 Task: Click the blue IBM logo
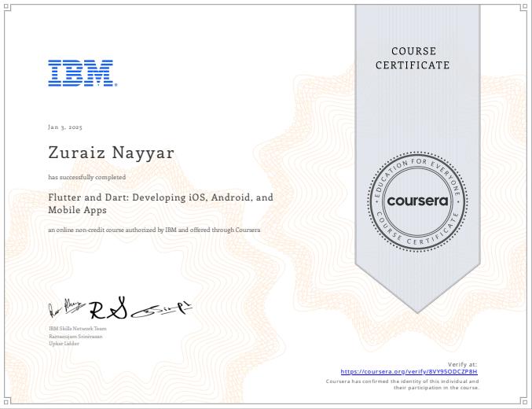tap(81, 72)
